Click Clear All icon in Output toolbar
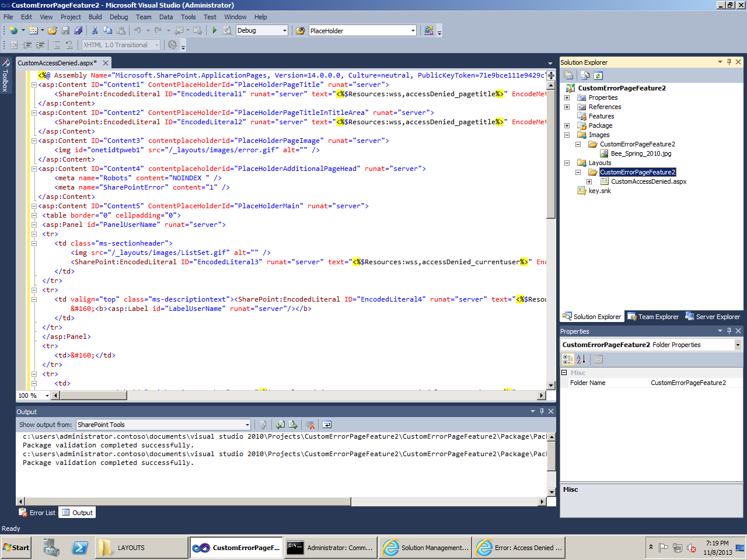Viewport: 747px width, 560px height. point(310,425)
